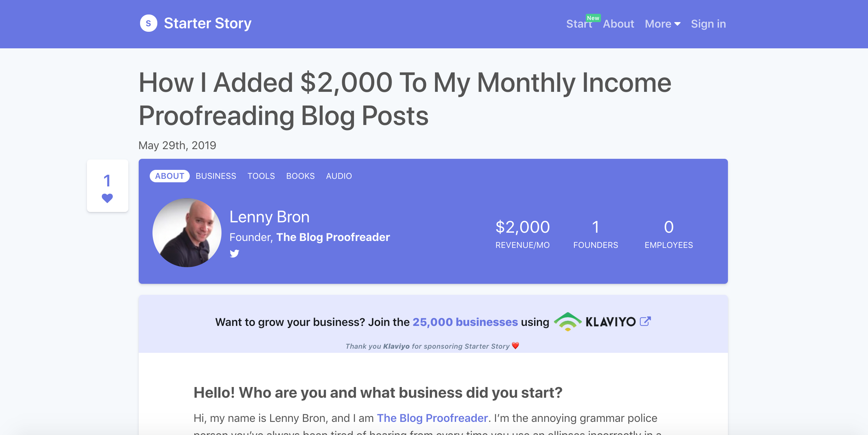
Task: Open Lenny Bron's Twitter via the bird icon
Action: [x=234, y=254]
